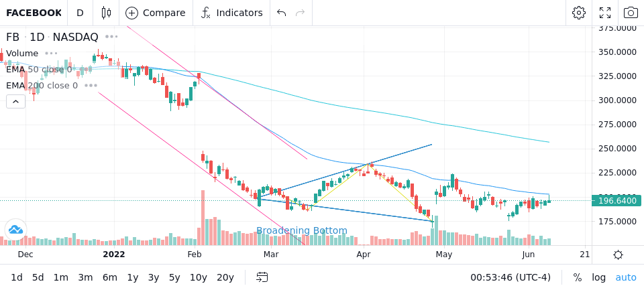The width and height of the screenshot is (644, 290).
Task: Open more options for Volume indicator
Action: (x=52, y=54)
